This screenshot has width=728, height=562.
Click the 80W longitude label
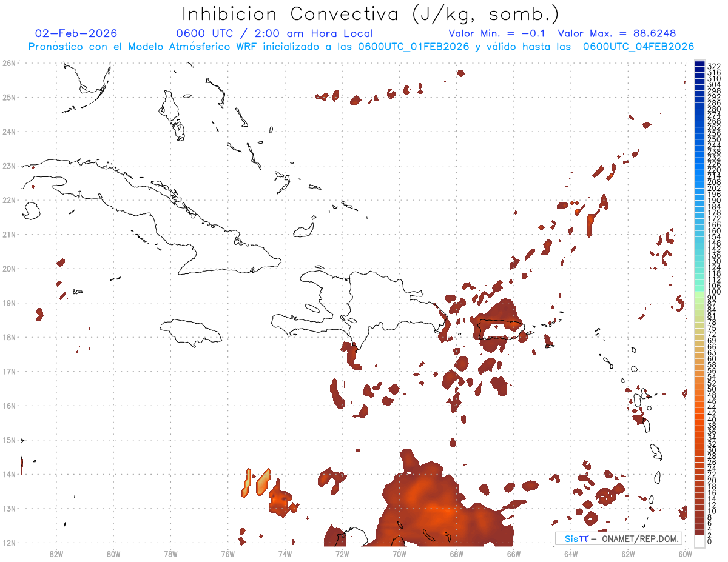113,554
